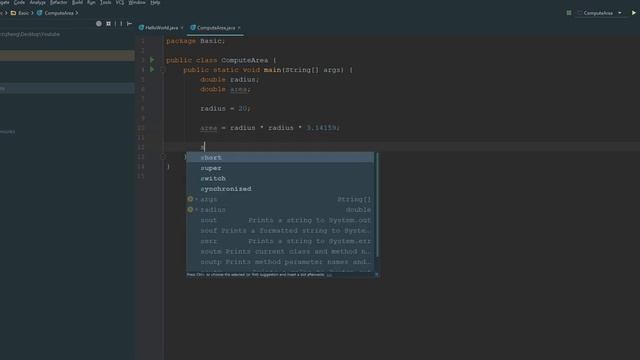Choose 'sout' live template suggestion
This screenshot has height=360, width=640.
[280, 220]
